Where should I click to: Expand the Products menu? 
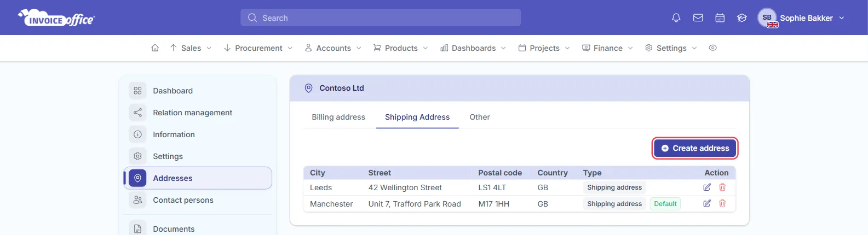(x=400, y=48)
